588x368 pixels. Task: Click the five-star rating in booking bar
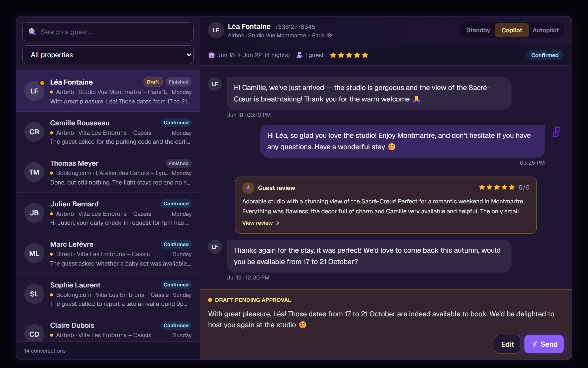[349, 55]
